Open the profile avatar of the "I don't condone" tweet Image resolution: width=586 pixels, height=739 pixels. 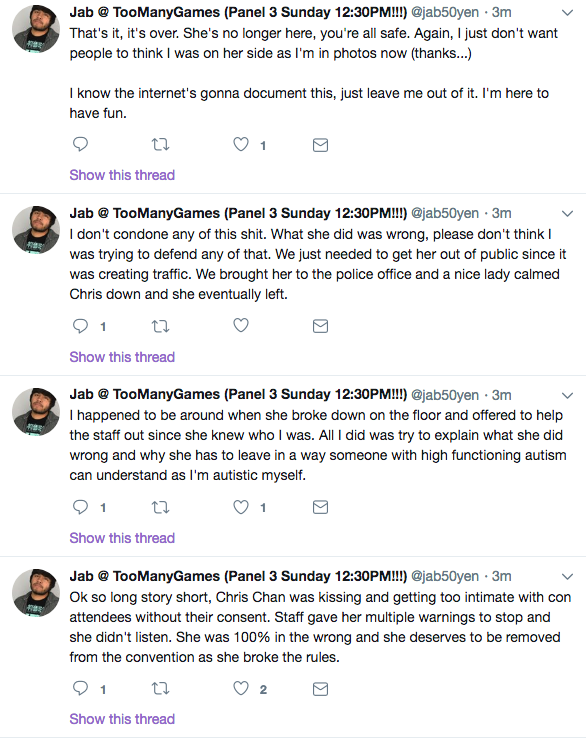pyautogui.click(x=36, y=230)
